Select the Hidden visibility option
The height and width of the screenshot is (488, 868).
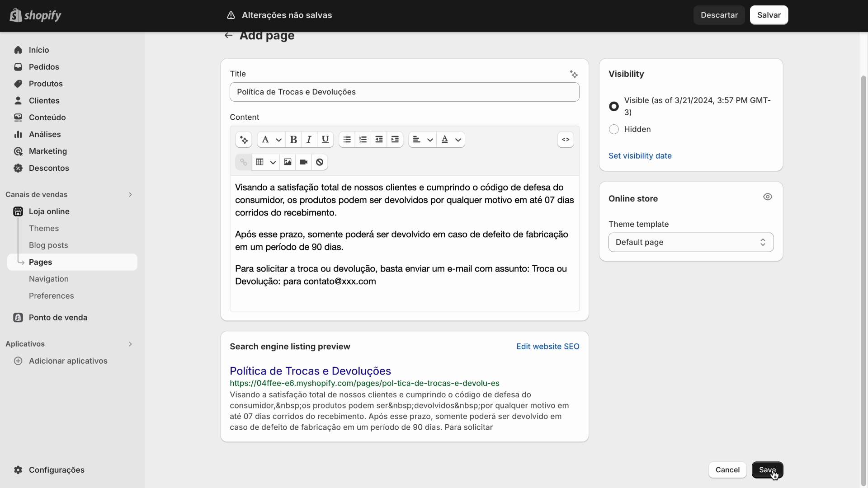(614, 130)
